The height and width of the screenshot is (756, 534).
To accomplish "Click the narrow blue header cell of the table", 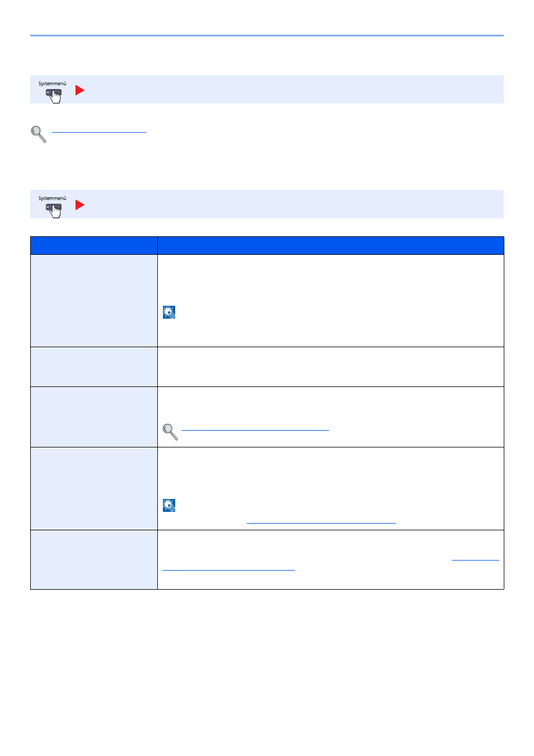I will (94, 246).
